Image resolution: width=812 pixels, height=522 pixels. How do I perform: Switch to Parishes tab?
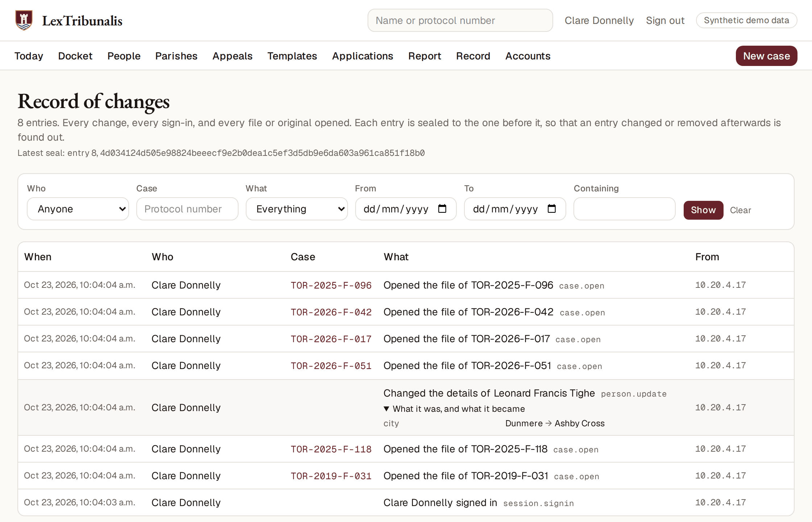[177, 56]
